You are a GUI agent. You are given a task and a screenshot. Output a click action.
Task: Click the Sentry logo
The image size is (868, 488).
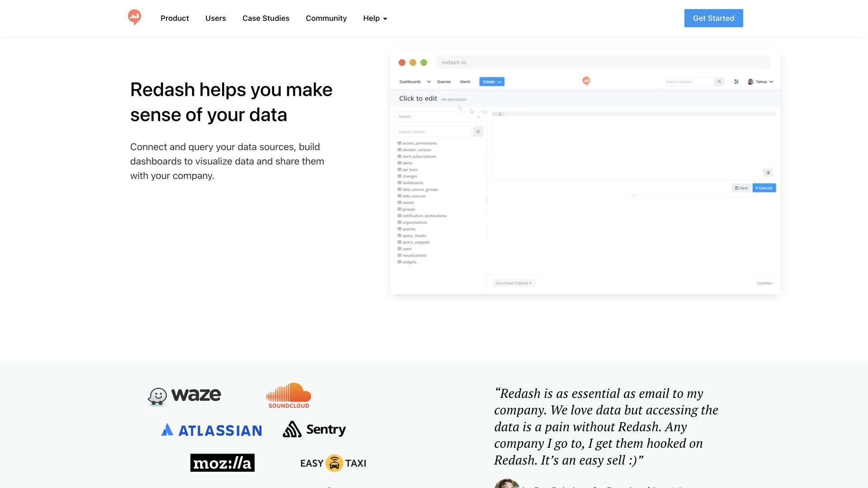point(314,429)
